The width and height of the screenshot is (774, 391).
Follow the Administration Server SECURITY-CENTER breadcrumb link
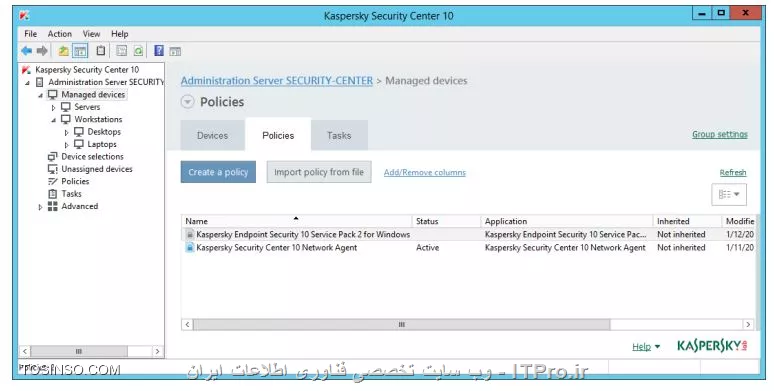(277, 80)
